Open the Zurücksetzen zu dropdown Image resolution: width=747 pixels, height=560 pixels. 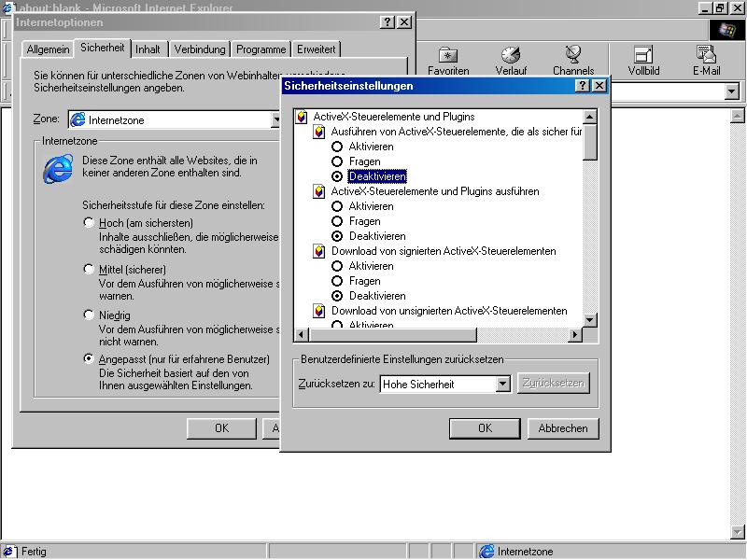[502, 384]
